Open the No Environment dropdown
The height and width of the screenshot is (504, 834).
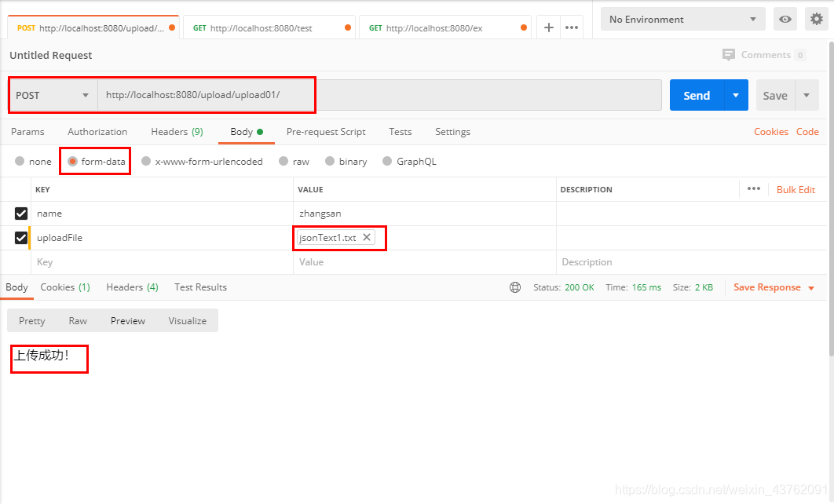[x=683, y=19]
